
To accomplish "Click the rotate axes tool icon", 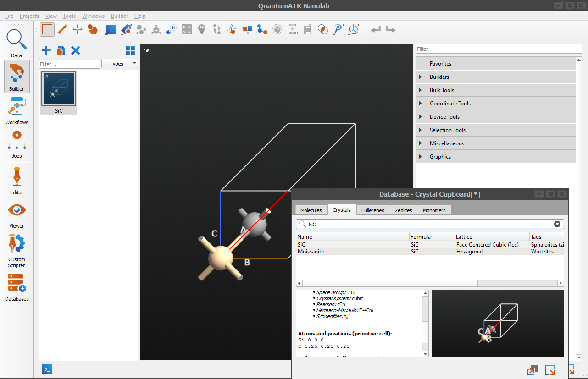I will point(353,29).
